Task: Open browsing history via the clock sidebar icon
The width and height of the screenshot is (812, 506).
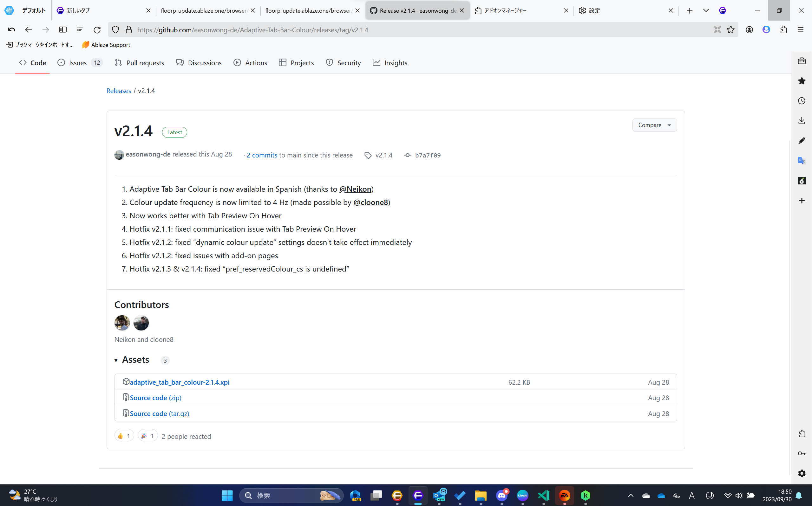Action: (x=801, y=101)
